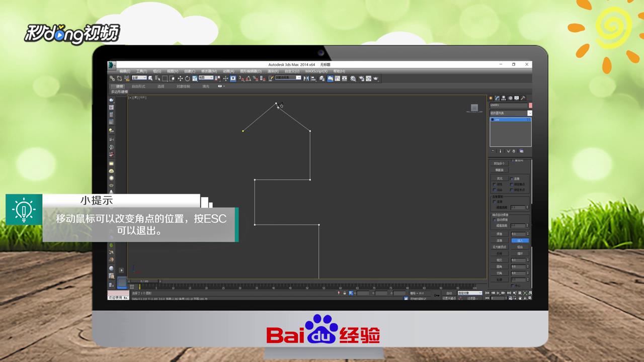Image resolution: width=644 pixels, height=362 pixels.
Task: Click the highlighted 插入 button
Action: pyautogui.click(x=520, y=240)
